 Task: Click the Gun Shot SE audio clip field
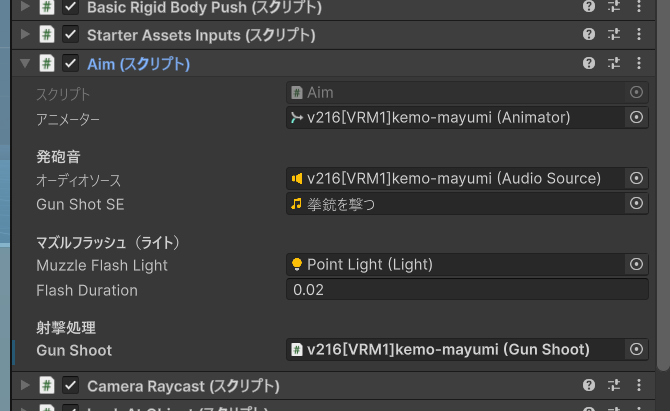click(455, 204)
